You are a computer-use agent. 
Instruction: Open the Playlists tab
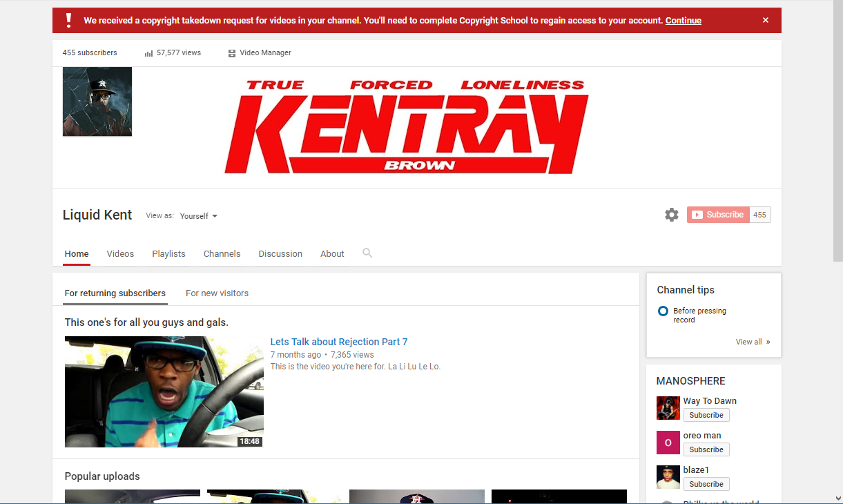(168, 254)
